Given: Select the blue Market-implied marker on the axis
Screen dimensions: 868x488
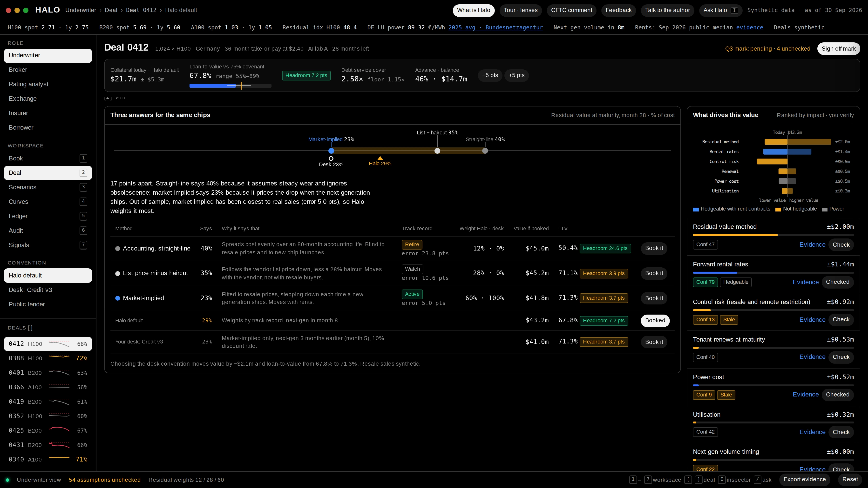Looking at the screenshot, I should point(331,151).
